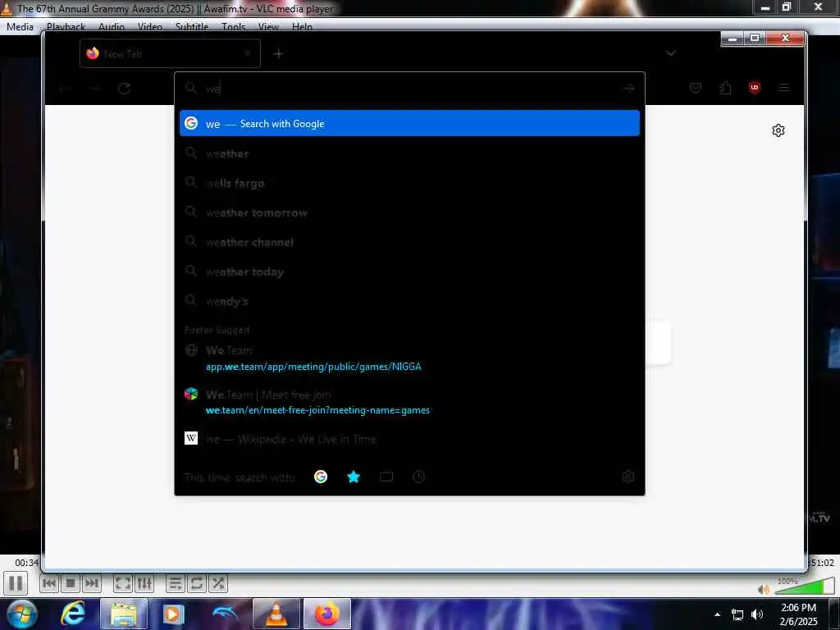Toggle VLC loop mode

(197, 583)
